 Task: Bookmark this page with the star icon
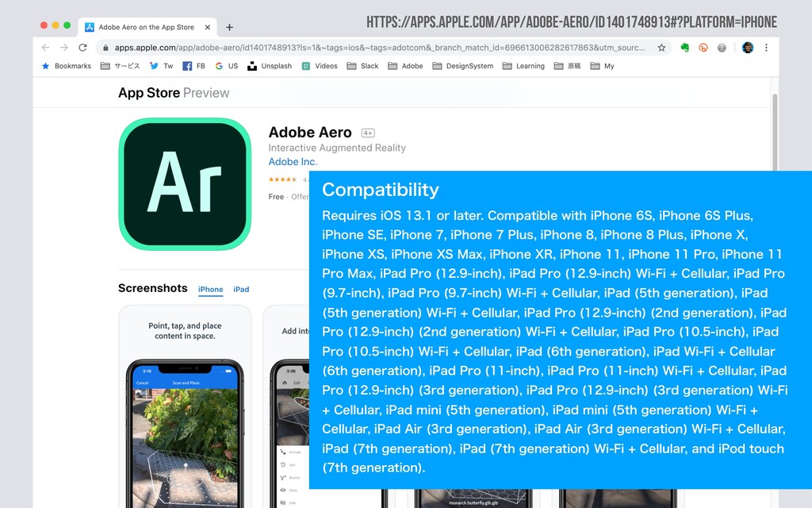(x=661, y=48)
